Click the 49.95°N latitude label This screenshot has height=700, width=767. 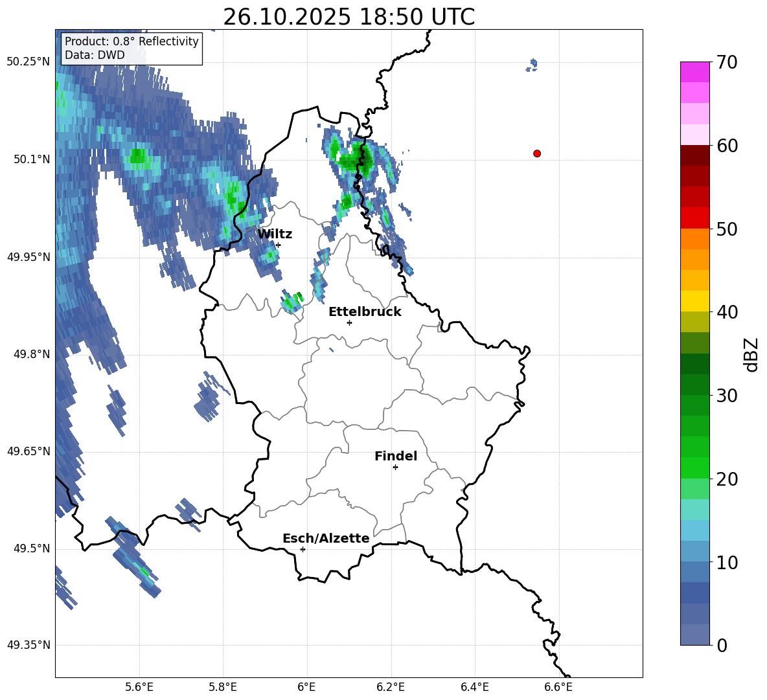29,256
